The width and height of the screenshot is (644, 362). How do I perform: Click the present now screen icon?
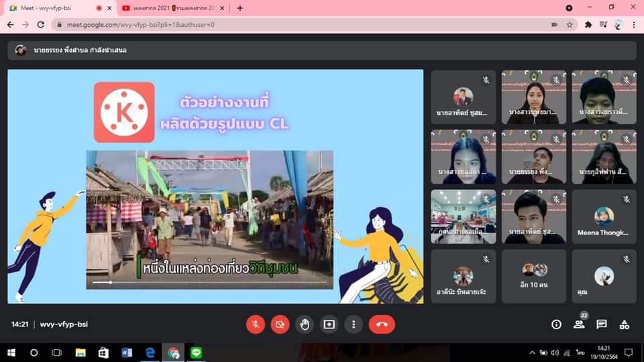coord(329,324)
